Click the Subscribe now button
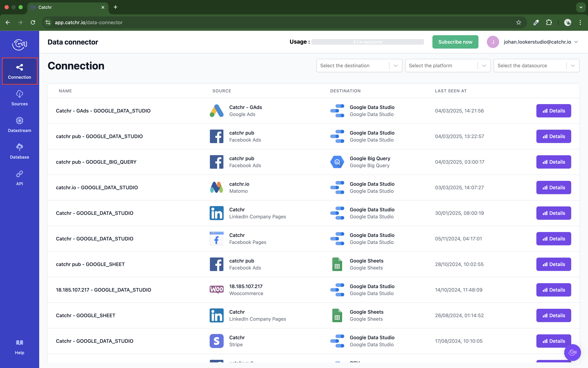588x368 pixels. pyautogui.click(x=455, y=42)
